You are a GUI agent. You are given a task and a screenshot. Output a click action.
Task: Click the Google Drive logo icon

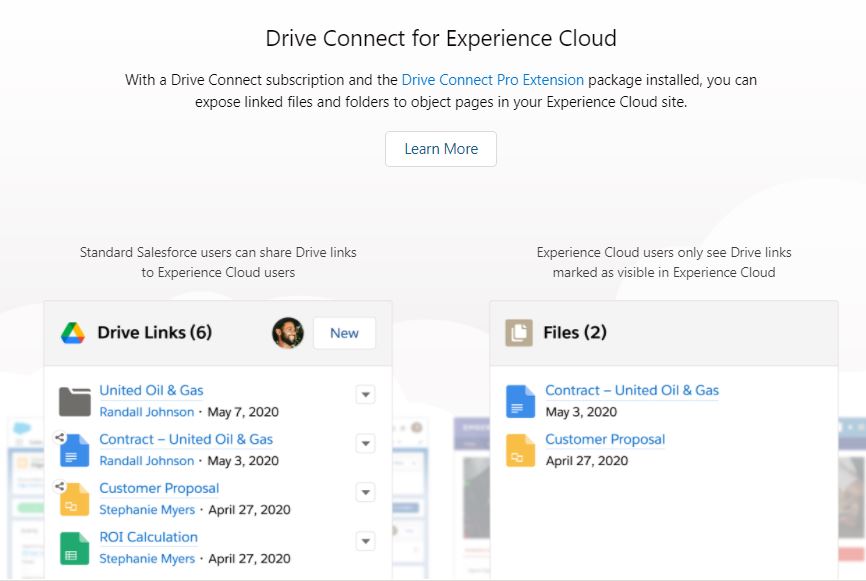[x=73, y=333]
